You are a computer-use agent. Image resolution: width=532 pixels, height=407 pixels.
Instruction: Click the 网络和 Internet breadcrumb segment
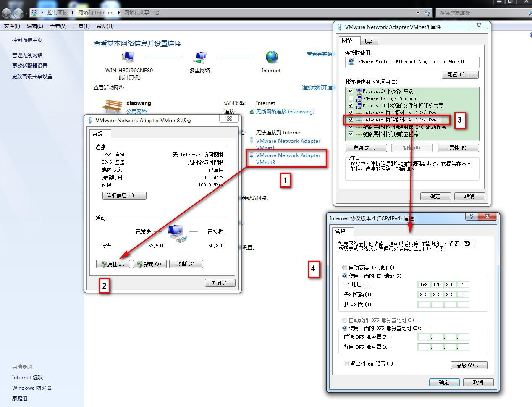click(x=96, y=13)
